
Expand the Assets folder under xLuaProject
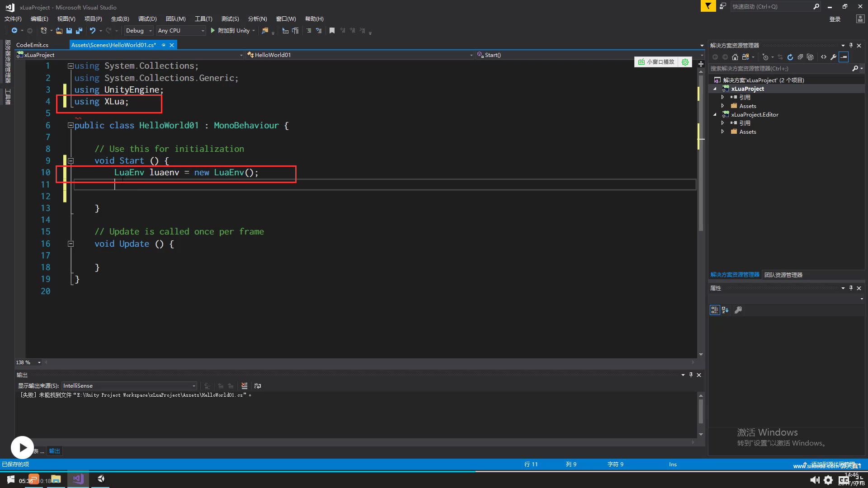(722, 106)
